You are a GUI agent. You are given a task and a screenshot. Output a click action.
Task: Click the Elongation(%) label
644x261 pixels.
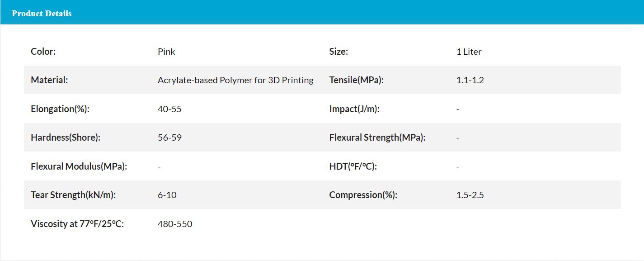pyautogui.click(x=60, y=109)
